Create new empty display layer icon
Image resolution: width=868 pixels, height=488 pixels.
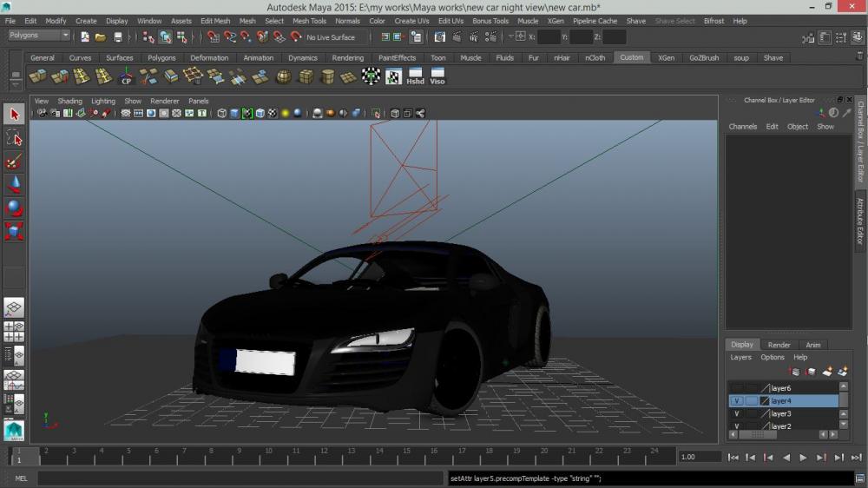827,372
